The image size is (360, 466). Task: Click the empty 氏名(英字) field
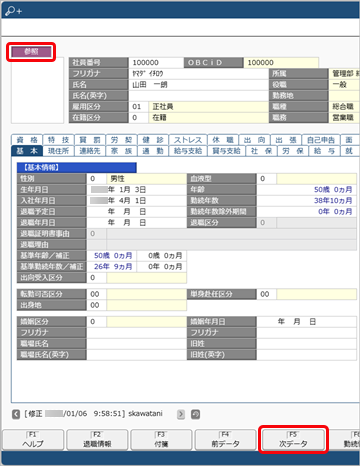click(199, 96)
